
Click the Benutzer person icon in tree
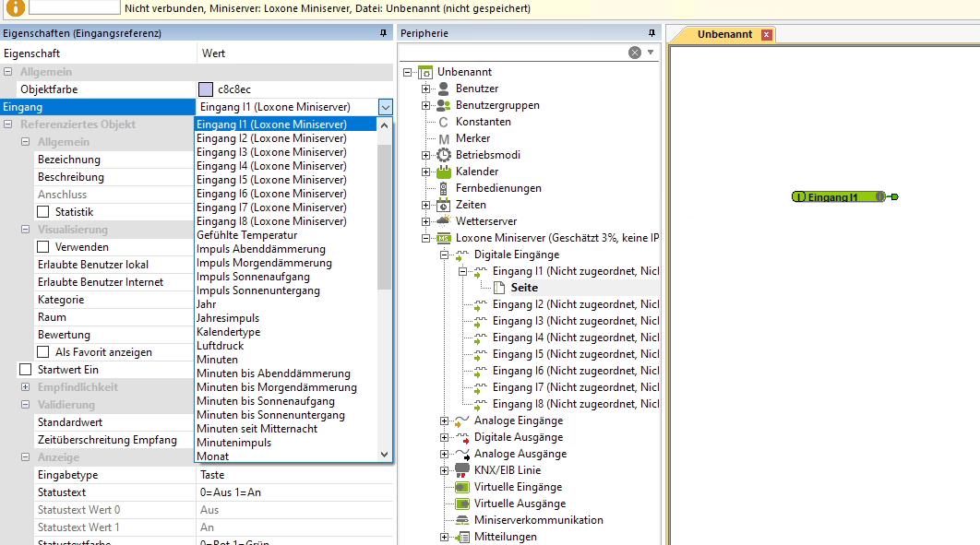coord(444,89)
